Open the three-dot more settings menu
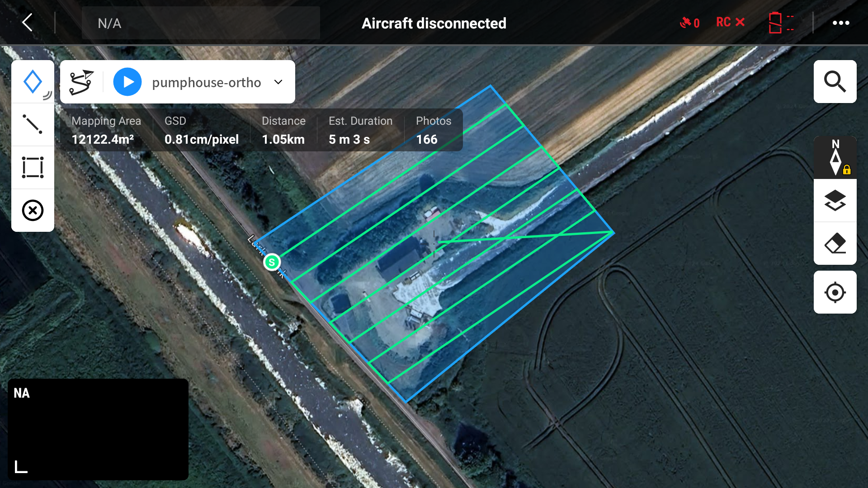Screen dimensions: 868x488 tap(841, 23)
